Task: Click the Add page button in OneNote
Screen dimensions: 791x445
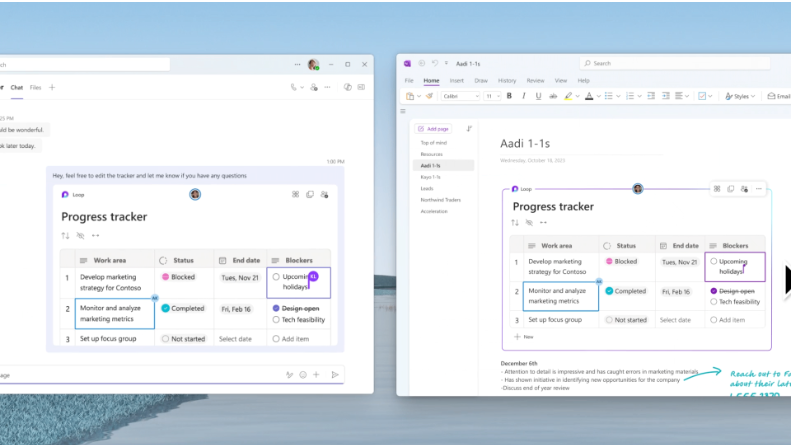Action: point(433,129)
